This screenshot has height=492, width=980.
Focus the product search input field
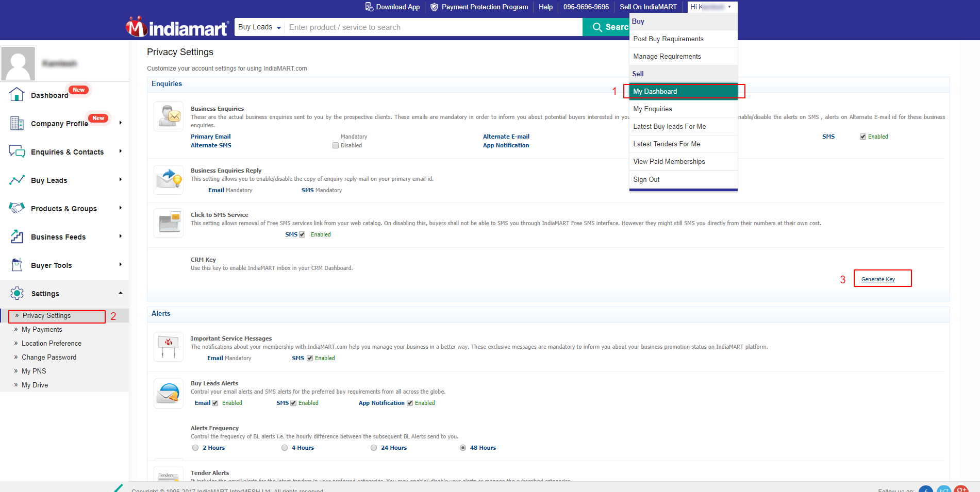(434, 27)
